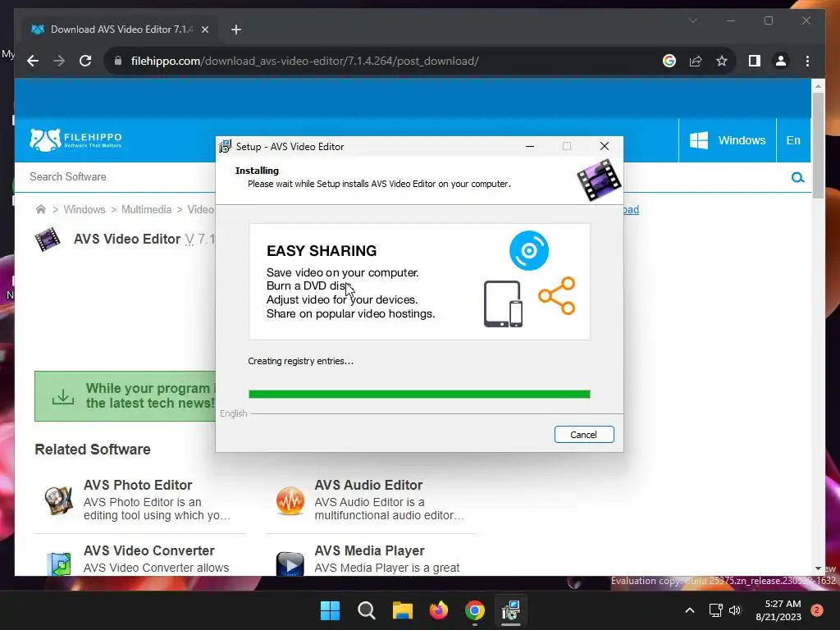Reload the FileHippo page
The width and height of the screenshot is (840, 630).
pos(85,61)
